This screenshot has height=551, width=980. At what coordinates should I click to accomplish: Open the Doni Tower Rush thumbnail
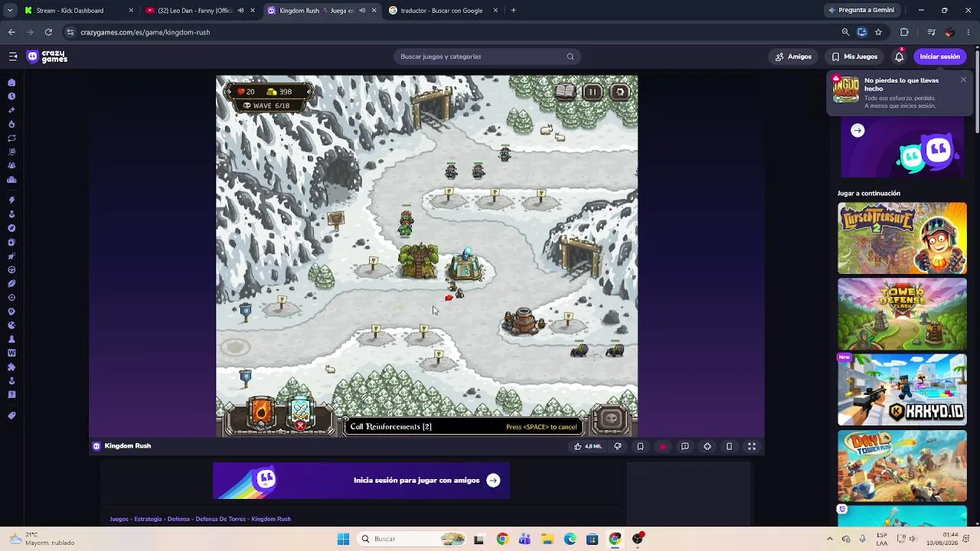point(902,465)
